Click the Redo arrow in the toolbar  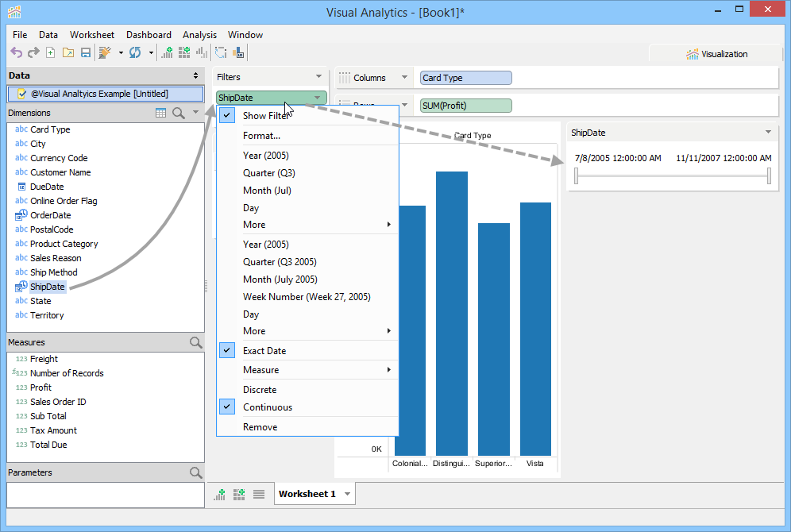(x=33, y=52)
